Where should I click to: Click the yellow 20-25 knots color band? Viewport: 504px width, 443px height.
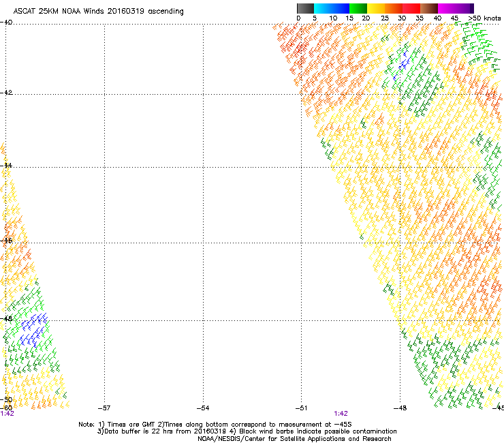coord(376,8)
